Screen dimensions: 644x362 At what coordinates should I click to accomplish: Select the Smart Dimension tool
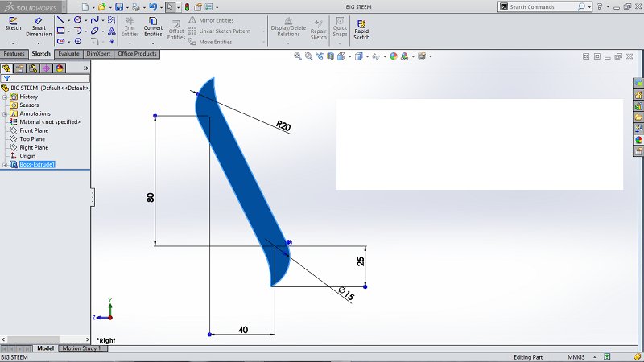[39, 27]
